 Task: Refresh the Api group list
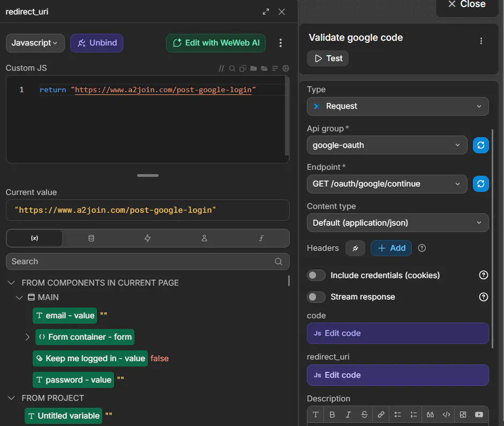click(x=480, y=145)
